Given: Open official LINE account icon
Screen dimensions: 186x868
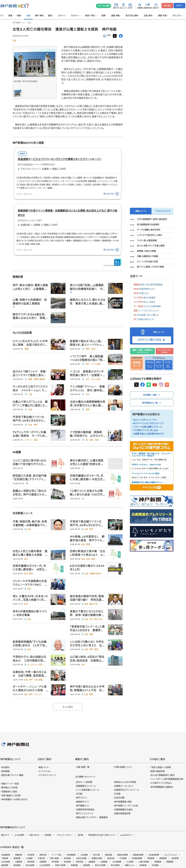Looking at the screenshot, I should coord(148,385).
